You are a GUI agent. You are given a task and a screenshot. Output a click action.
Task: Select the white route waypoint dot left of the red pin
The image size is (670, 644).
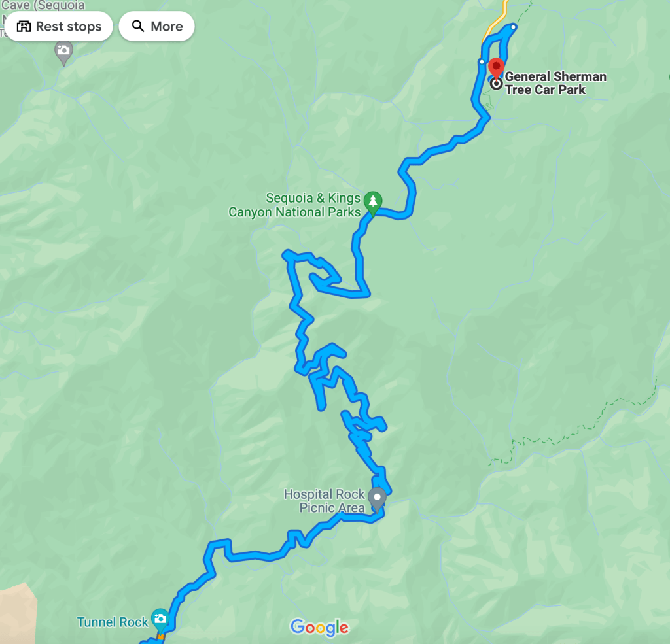coord(482,62)
